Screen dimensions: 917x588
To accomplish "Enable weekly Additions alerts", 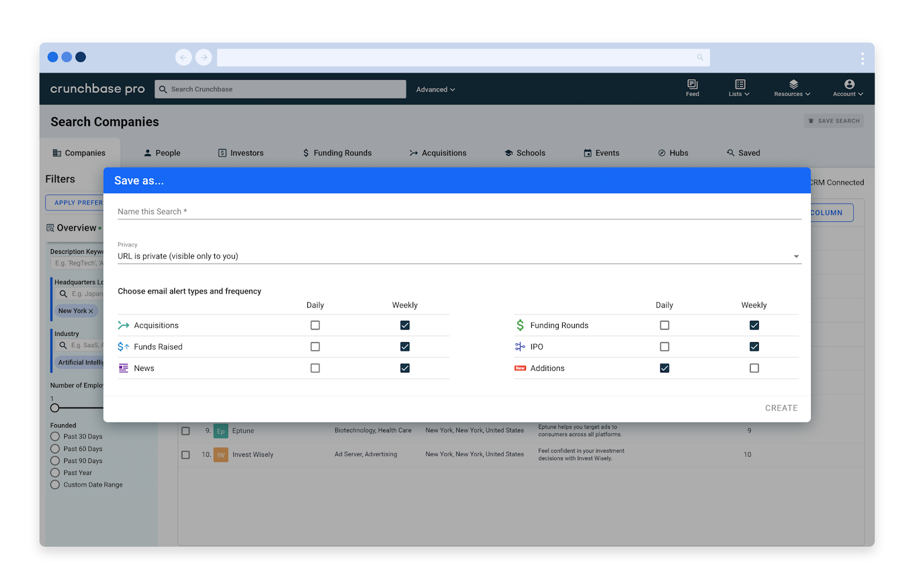I will pyautogui.click(x=754, y=368).
